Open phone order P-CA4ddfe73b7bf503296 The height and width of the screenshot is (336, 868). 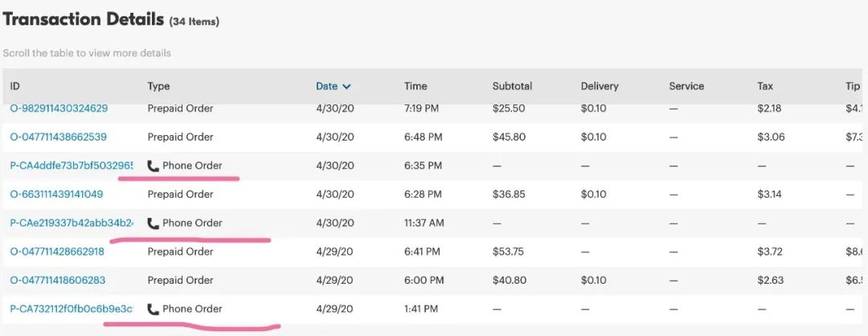click(x=72, y=166)
